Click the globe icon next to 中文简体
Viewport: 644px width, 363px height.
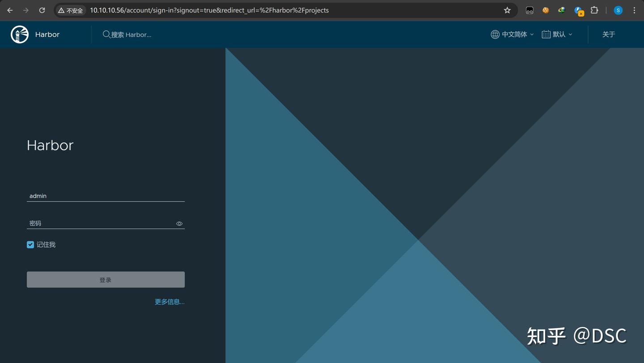(x=494, y=34)
